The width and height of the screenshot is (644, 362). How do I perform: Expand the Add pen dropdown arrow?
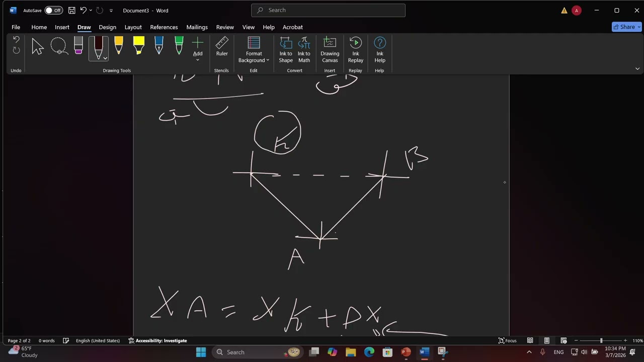[198, 60]
